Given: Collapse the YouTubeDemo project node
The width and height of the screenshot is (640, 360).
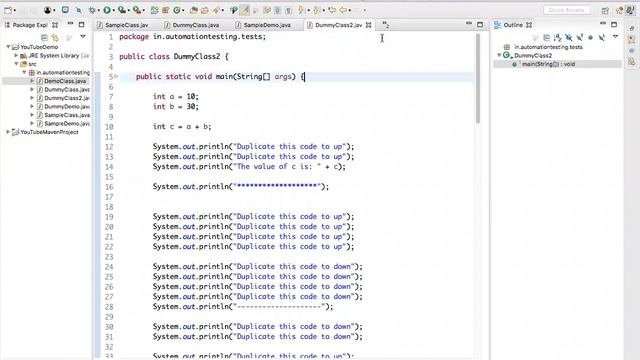Looking at the screenshot, I should (x=8, y=47).
